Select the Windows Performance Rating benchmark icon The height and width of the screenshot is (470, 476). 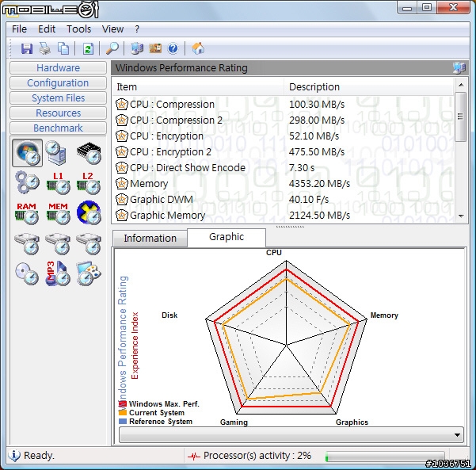27,153
